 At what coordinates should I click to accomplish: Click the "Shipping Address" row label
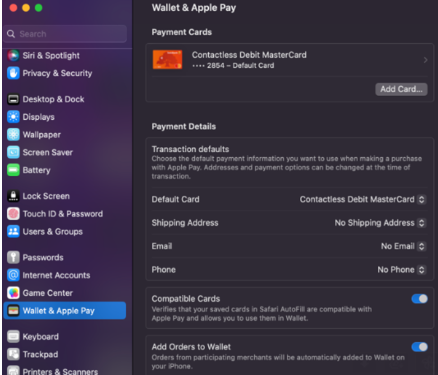185,223
